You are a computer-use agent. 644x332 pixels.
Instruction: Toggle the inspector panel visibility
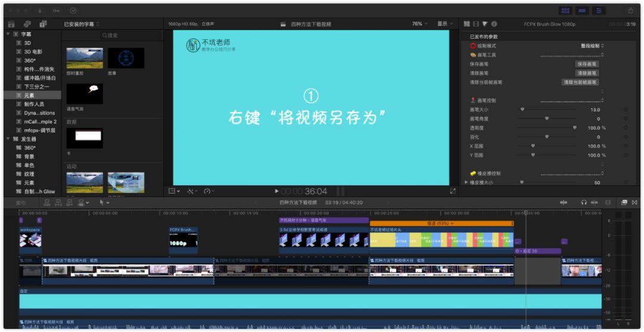tap(599, 11)
